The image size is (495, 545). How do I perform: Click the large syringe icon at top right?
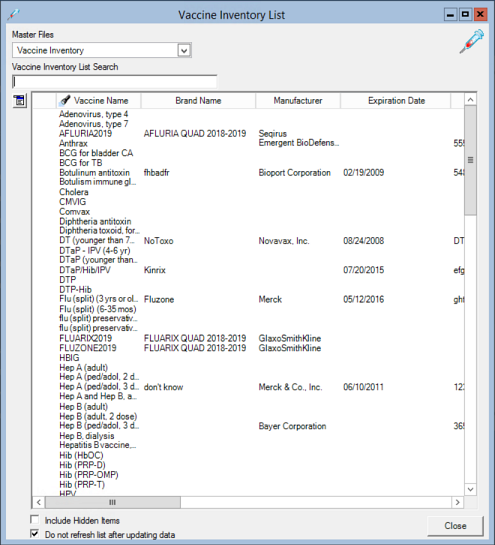pos(471,41)
